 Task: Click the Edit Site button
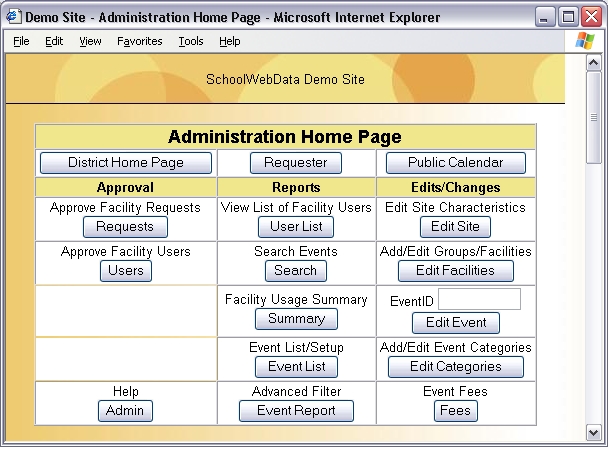point(455,227)
